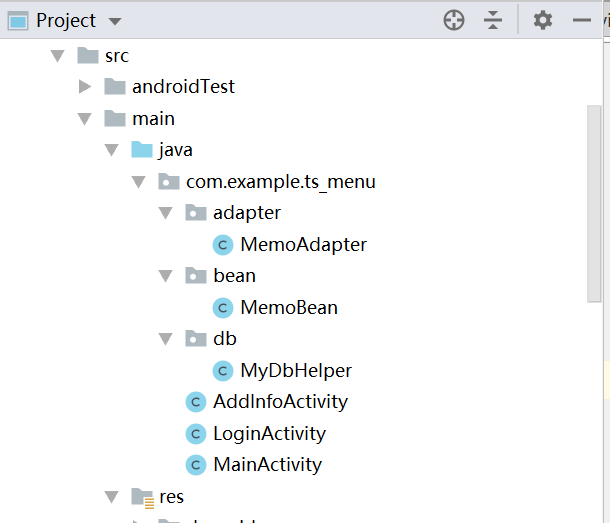Collapse the src folder
This screenshot has height=523, width=610.
pos(58,56)
